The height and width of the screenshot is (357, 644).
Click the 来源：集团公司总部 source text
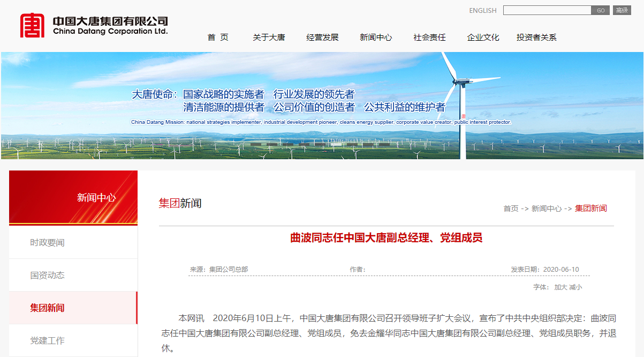(x=219, y=269)
